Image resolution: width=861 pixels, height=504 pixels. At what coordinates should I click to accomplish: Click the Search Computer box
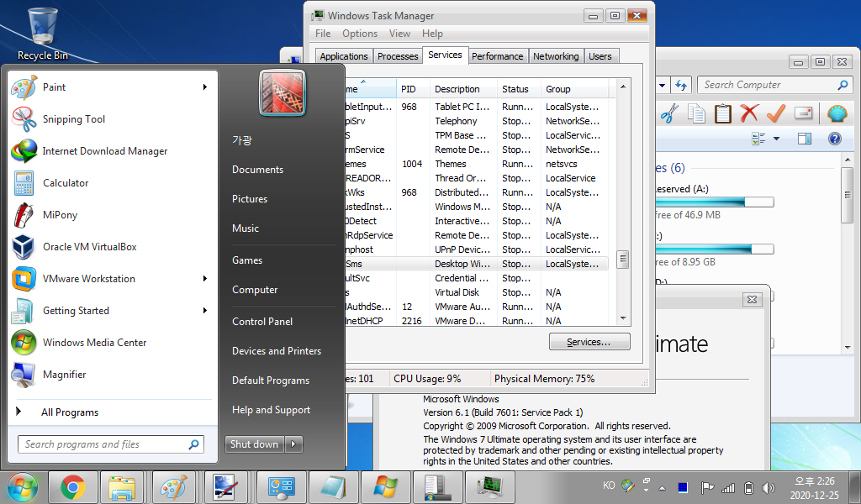[x=774, y=85]
